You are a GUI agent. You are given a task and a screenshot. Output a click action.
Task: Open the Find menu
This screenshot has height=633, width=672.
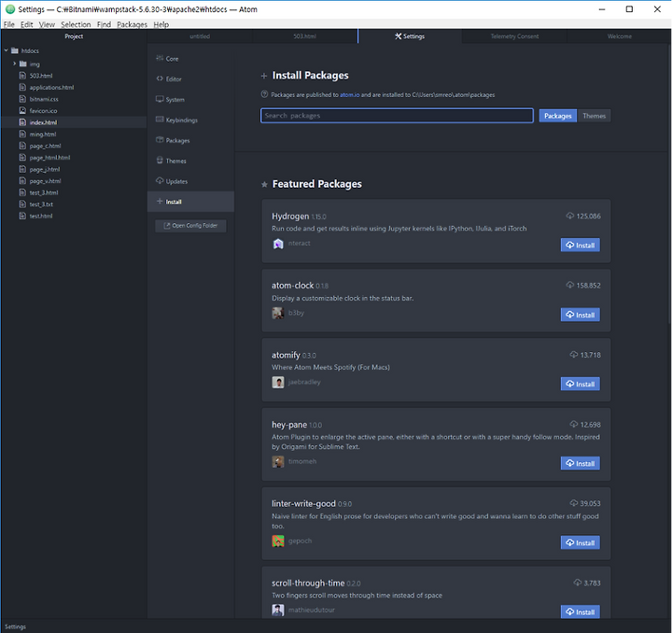click(x=104, y=24)
